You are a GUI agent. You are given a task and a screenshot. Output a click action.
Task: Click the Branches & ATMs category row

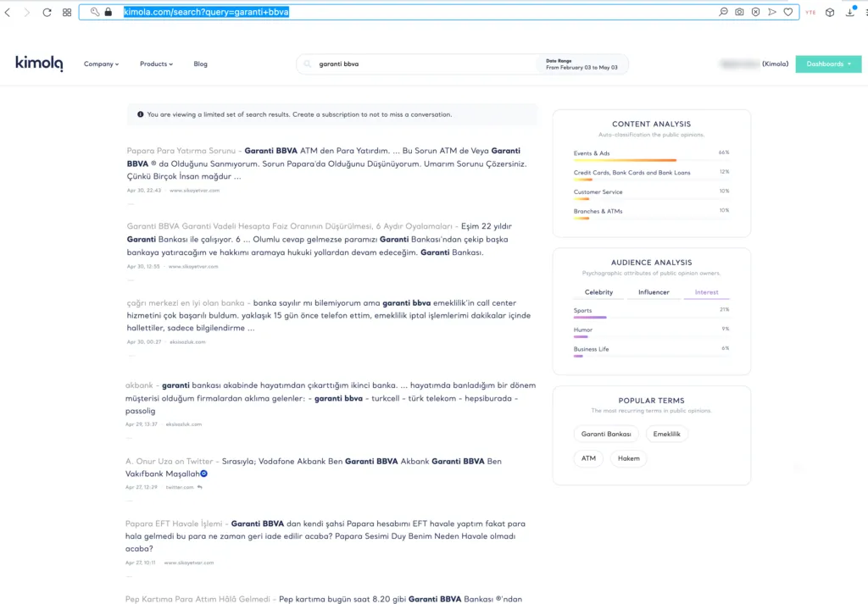(x=652, y=213)
